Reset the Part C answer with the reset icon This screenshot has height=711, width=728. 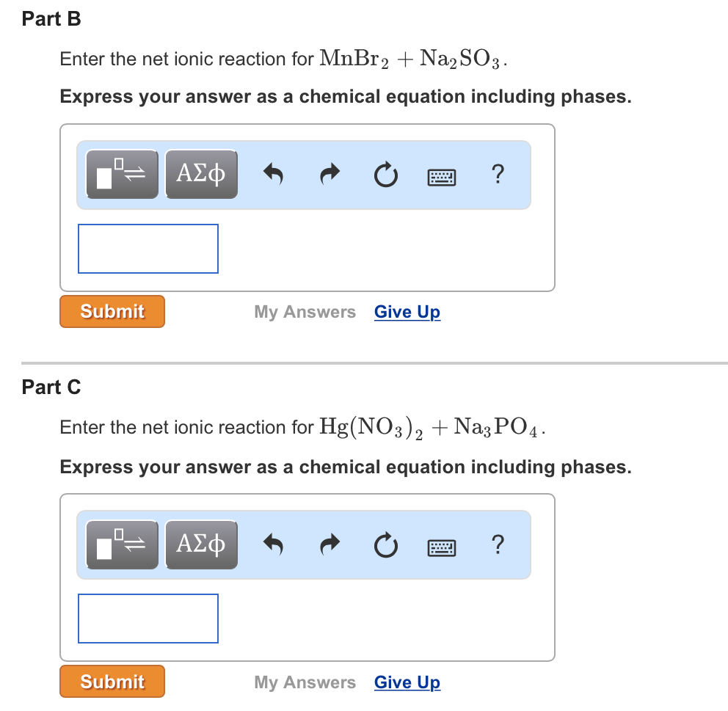coord(385,545)
